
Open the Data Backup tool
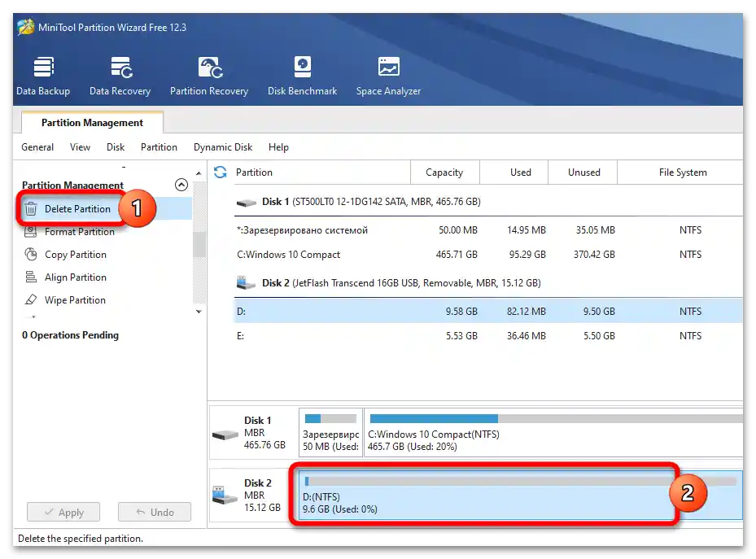coord(43,76)
